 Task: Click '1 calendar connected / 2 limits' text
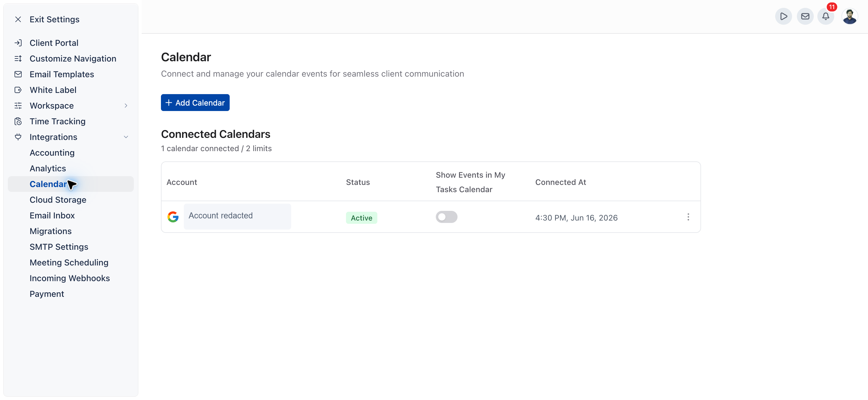216,148
